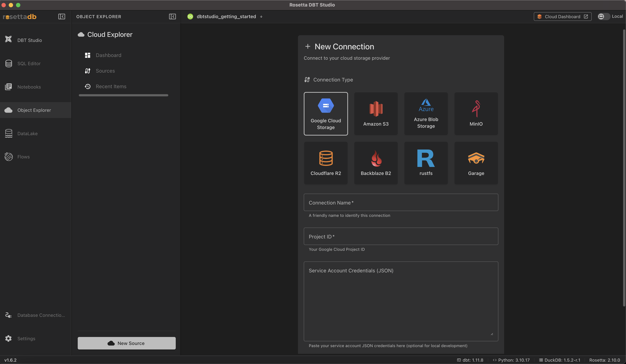The height and width of the screenshot is (364, 626).
Task: Click the New Connection plus icon
Action: click(x=308, y=46)
